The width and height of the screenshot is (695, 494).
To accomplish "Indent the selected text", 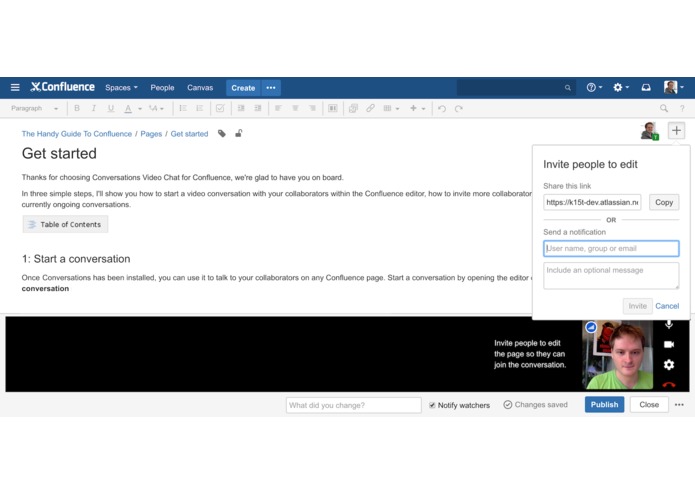I will click(x=258, y=108).
